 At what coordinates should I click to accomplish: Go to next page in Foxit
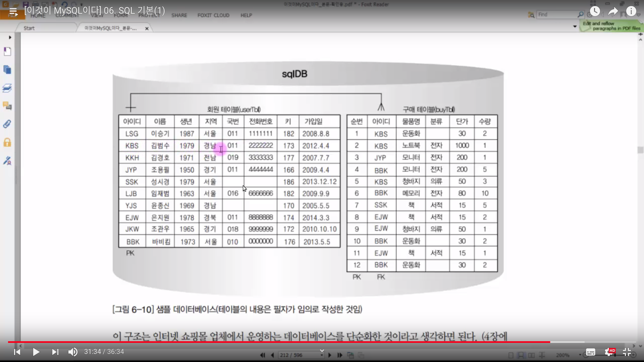330,355
